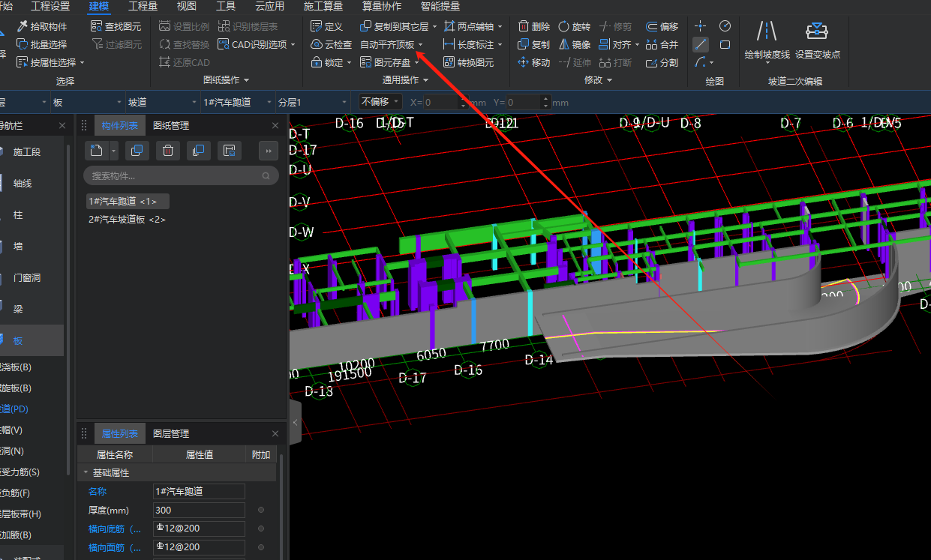Open the 云应用 ribbon tab
This screenshot has width=931, height=560.
270,6
